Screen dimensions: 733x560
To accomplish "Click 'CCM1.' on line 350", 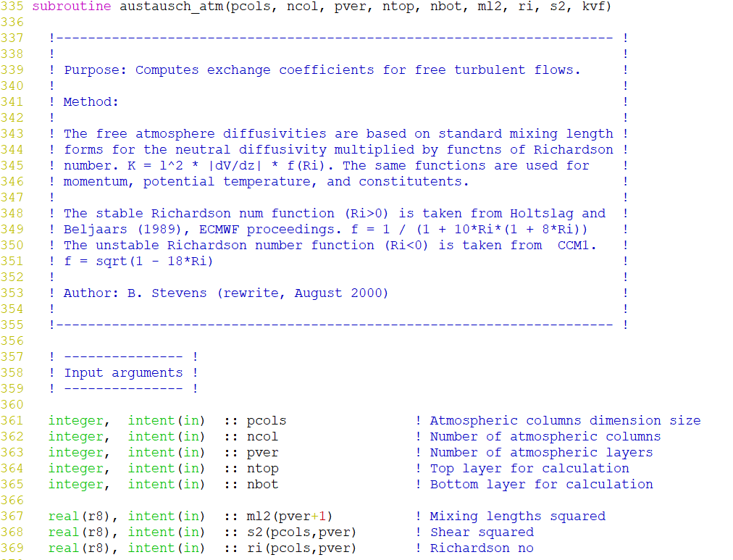I will (x=577, y=246).
